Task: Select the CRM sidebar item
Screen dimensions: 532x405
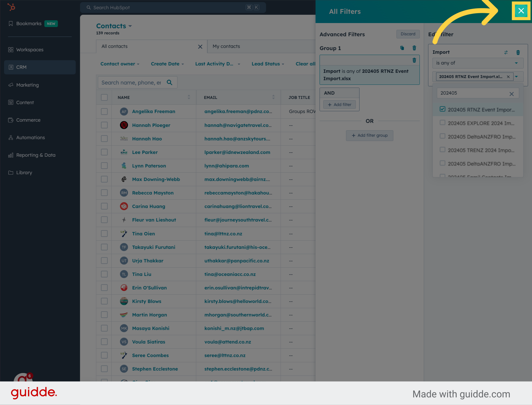Action: (40, 67)
